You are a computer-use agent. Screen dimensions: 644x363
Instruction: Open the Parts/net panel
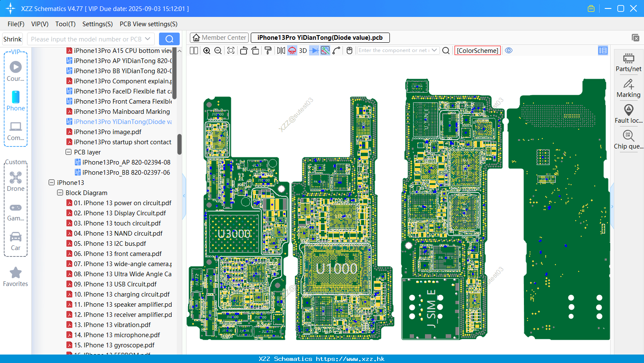[628, 62]
